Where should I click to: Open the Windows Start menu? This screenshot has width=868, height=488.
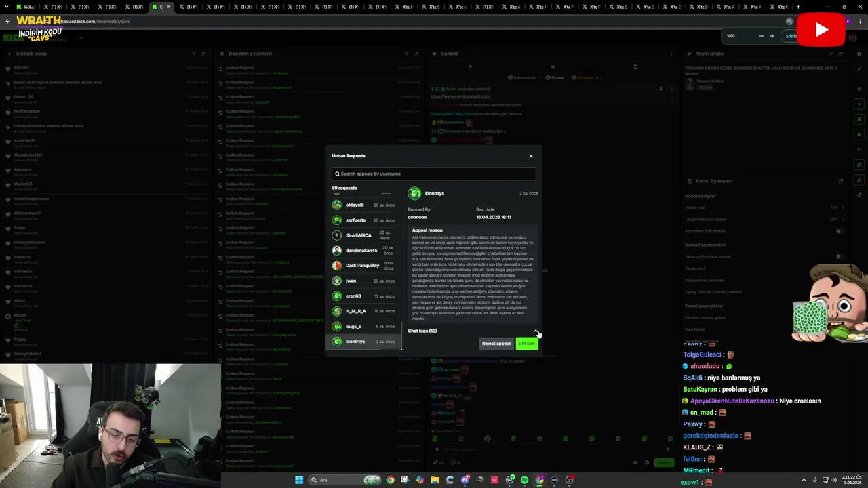[x=299, y=480]
